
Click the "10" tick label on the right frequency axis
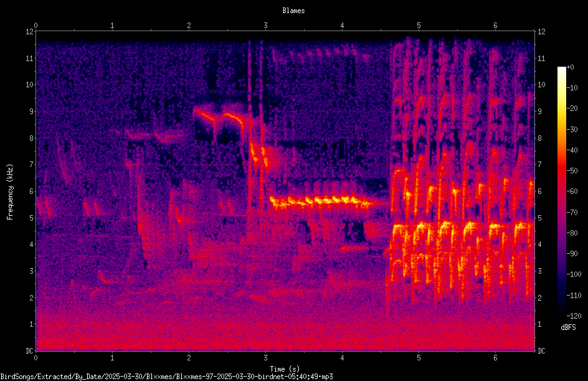click(541, 85)
